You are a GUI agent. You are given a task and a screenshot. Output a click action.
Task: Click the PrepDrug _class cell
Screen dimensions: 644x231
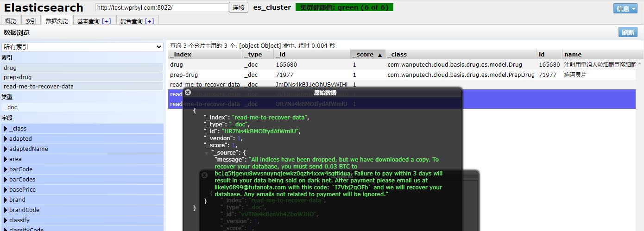pyautogui.click(x=461, y=75)
